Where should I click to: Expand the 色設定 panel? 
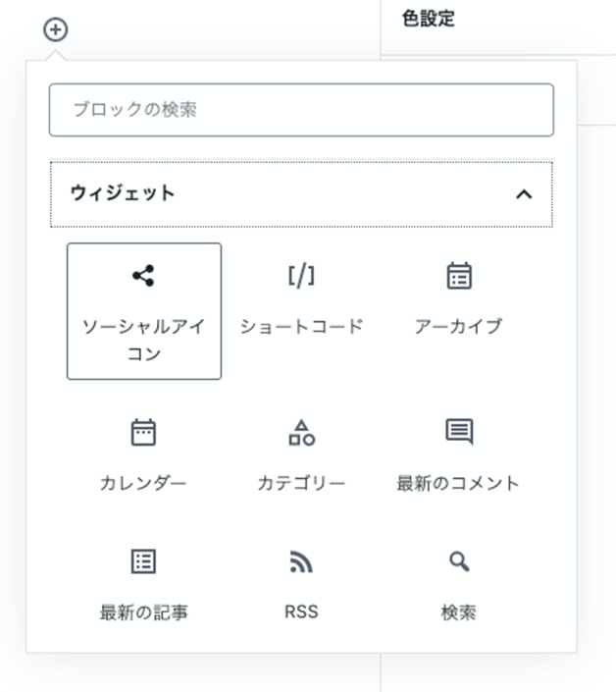click(429, 19)
